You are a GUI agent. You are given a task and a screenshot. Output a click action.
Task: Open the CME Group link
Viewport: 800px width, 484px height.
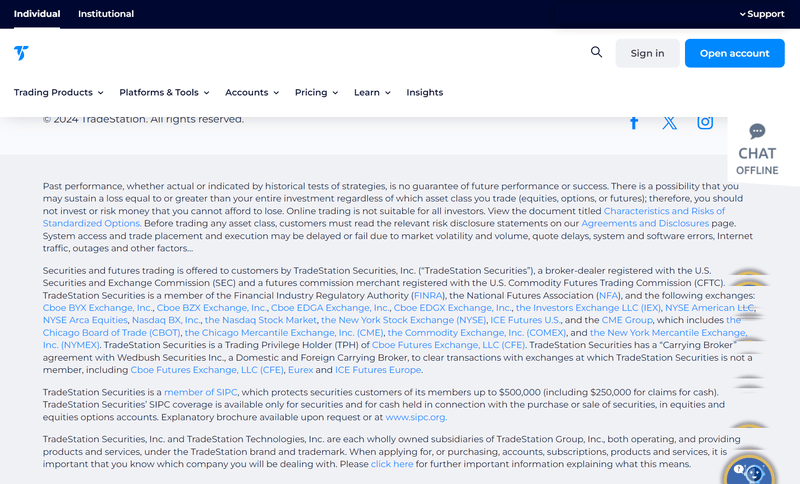[627, 320]
